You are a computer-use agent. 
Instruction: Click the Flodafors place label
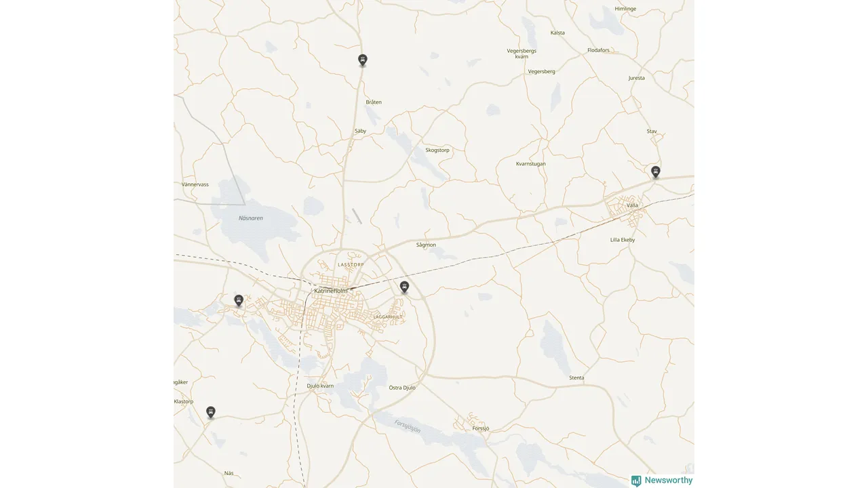click(x=598, y=50)
